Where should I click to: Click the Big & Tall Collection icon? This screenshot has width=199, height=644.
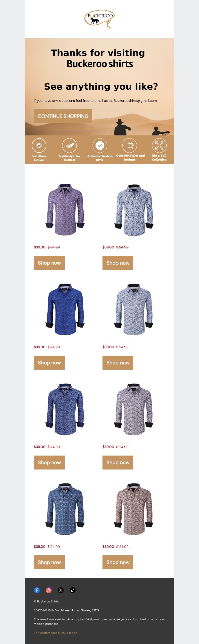[159, 145]
